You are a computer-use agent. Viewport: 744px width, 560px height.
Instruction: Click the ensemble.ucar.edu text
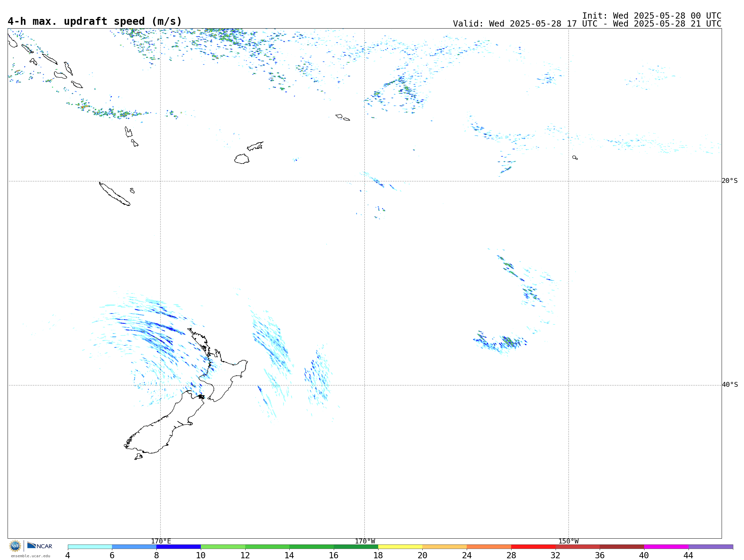(31, 556)
